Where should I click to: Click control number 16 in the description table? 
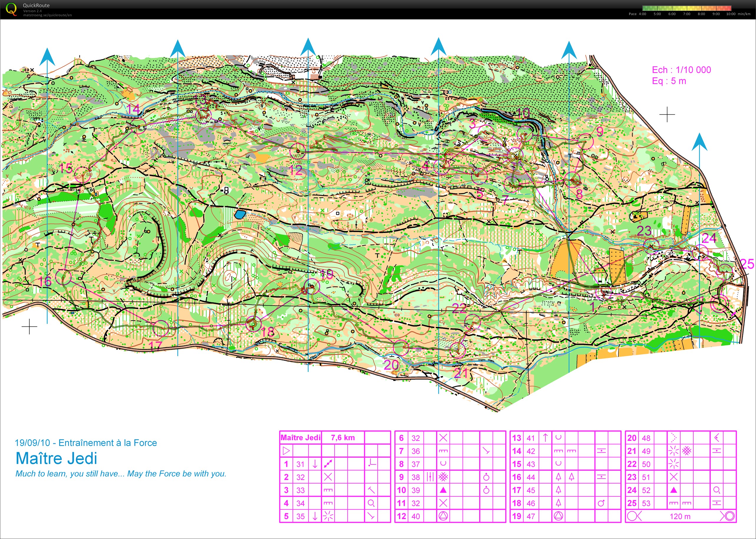(x=517, y=477)
